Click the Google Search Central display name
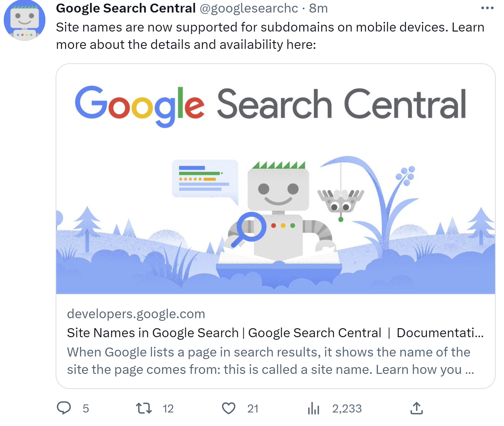 (125, 8)
